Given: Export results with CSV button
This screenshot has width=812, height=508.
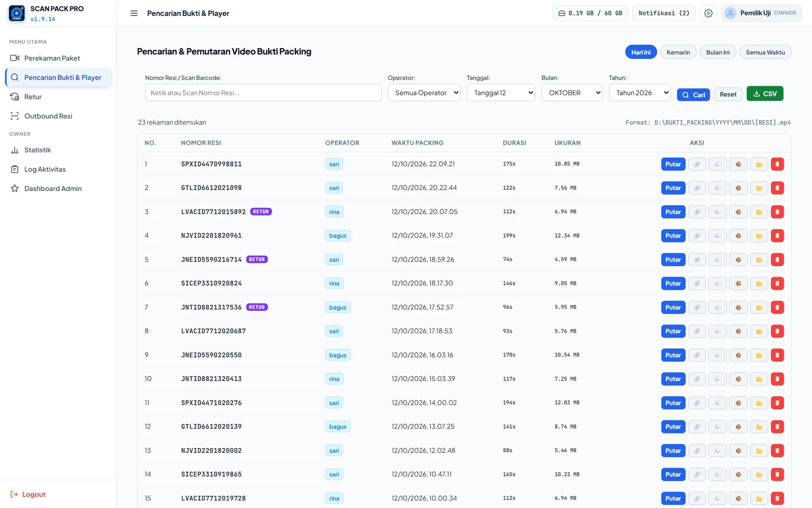Looking at the screenshot, I should (x=765, y=93).
